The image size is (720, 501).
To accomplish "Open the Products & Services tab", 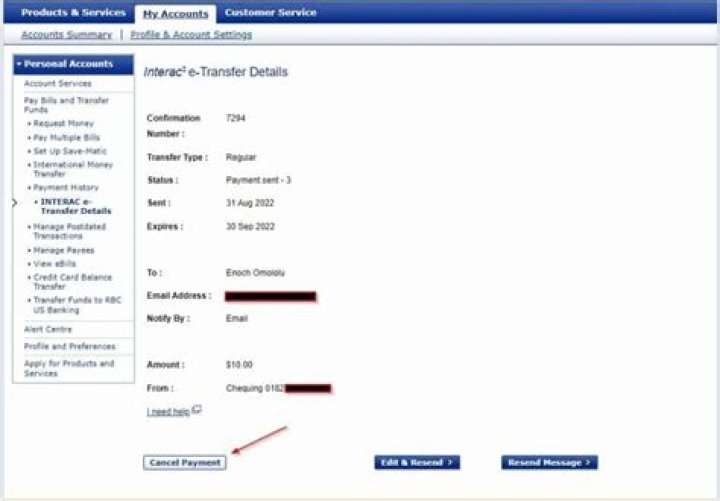I will [x=73, y=13].
